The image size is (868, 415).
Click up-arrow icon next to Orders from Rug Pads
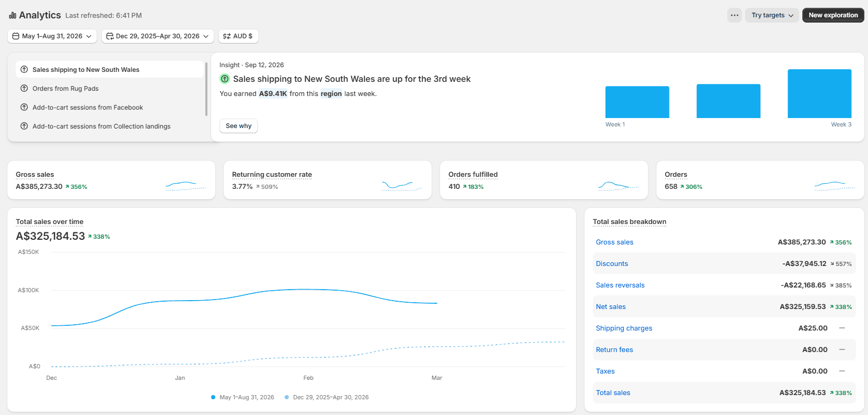tap(24, 88)
